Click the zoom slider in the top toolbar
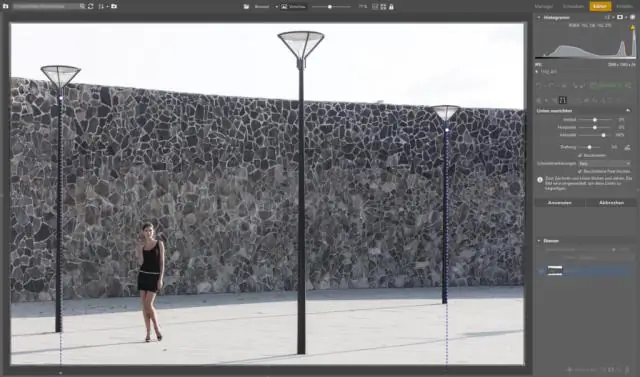 [x=331, y=7]
